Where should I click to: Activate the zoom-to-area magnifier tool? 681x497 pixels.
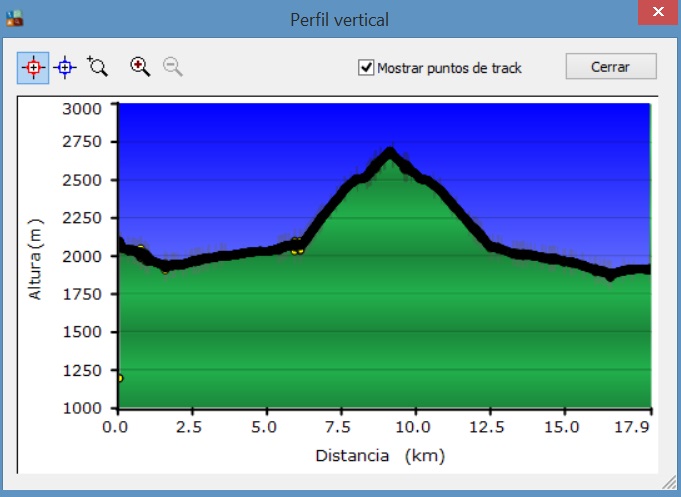click(97, 67)
